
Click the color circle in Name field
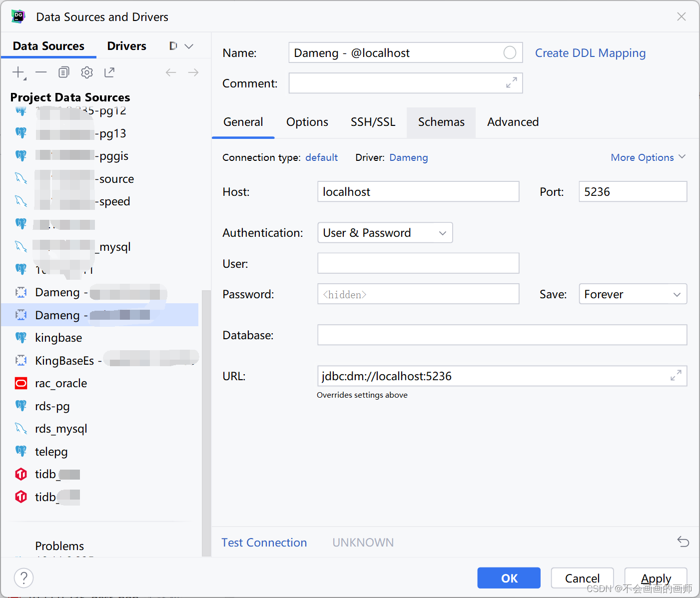510,52
